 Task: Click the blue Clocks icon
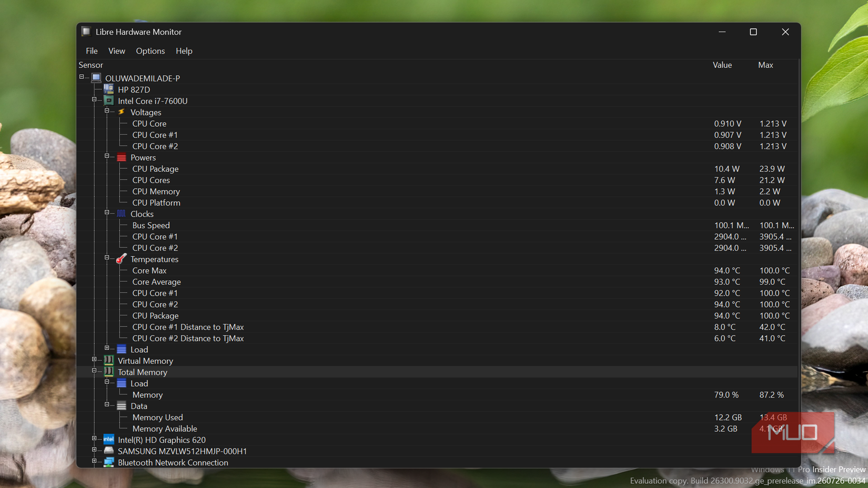pos(122,213)
